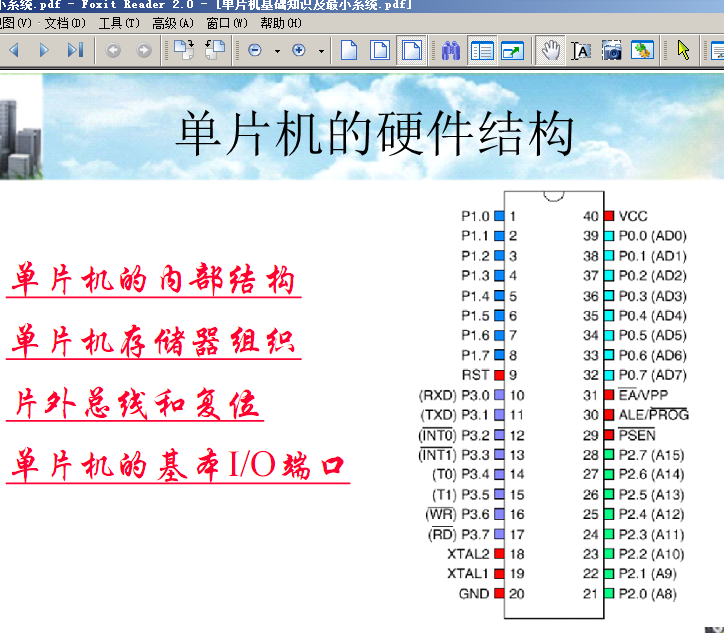Select the yellow arrow annotation selection tool

tap(684, 50)
